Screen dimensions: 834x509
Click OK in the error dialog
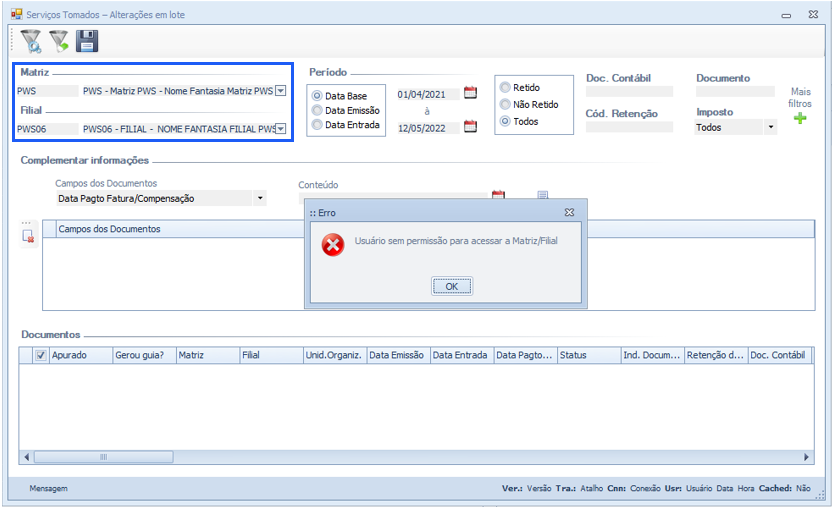[x=452, y=286]
